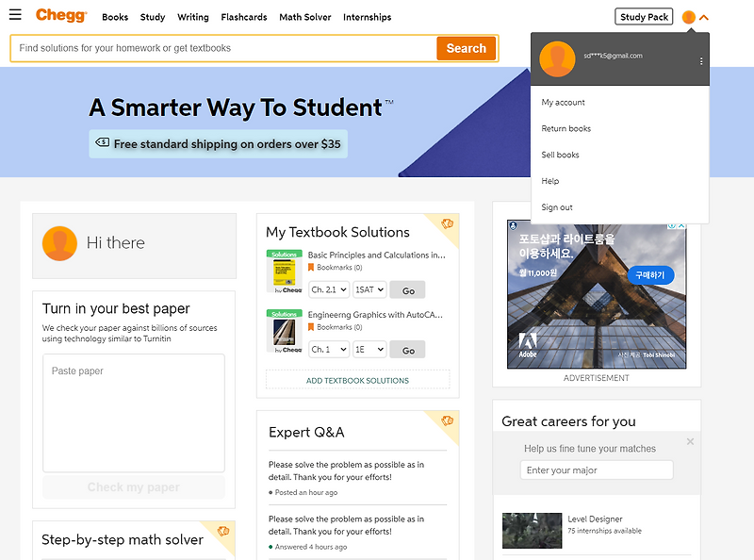Viewport: 754px width, 560px height.
Task: Click the AdChoices info icon on the ad
Action: 670,226
